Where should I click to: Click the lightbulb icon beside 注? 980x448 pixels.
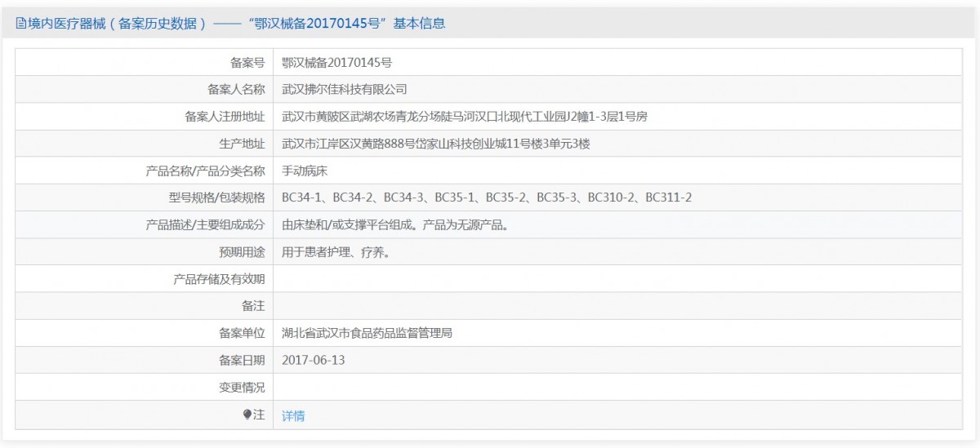pos(247,415)
